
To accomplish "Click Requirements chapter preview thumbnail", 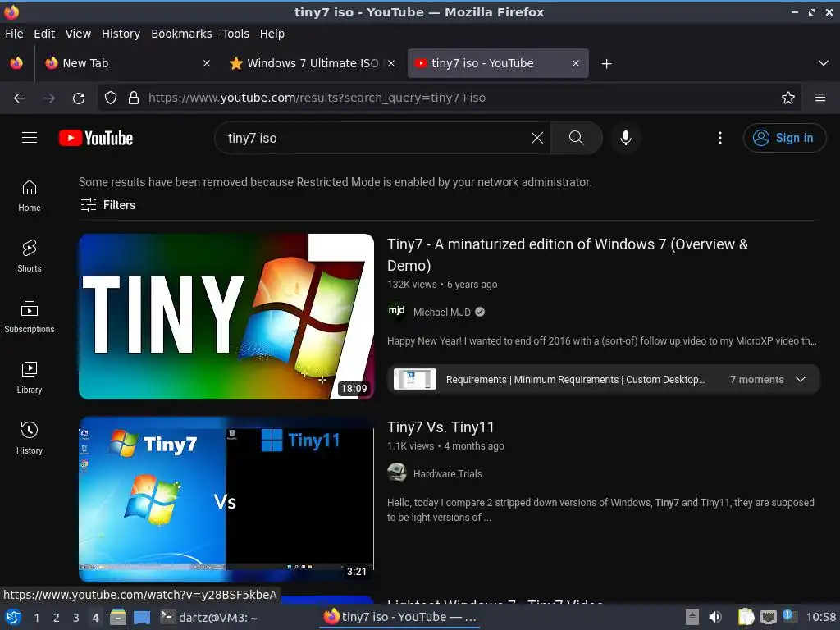I will pos(414,379).
